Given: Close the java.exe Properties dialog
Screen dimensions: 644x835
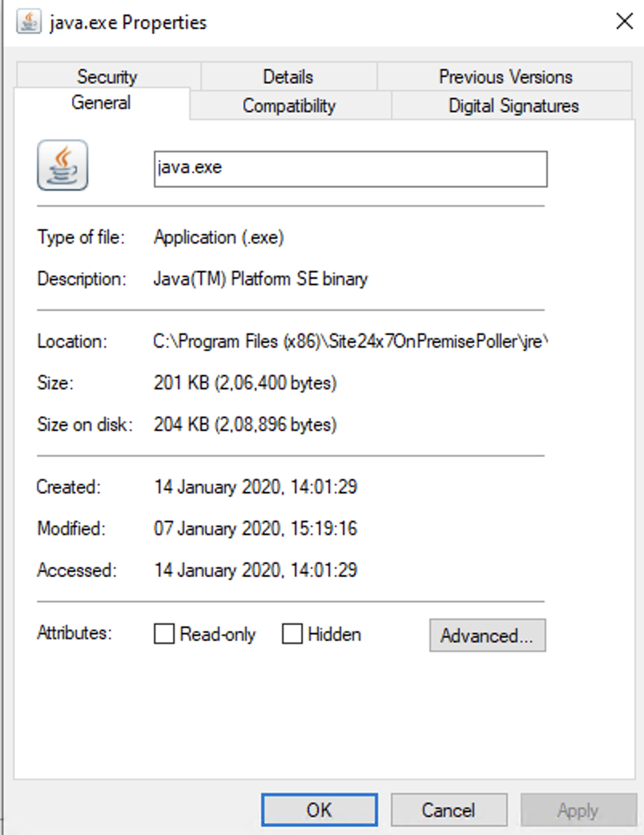Looking at the screenshot, I should tap(624, 22).
